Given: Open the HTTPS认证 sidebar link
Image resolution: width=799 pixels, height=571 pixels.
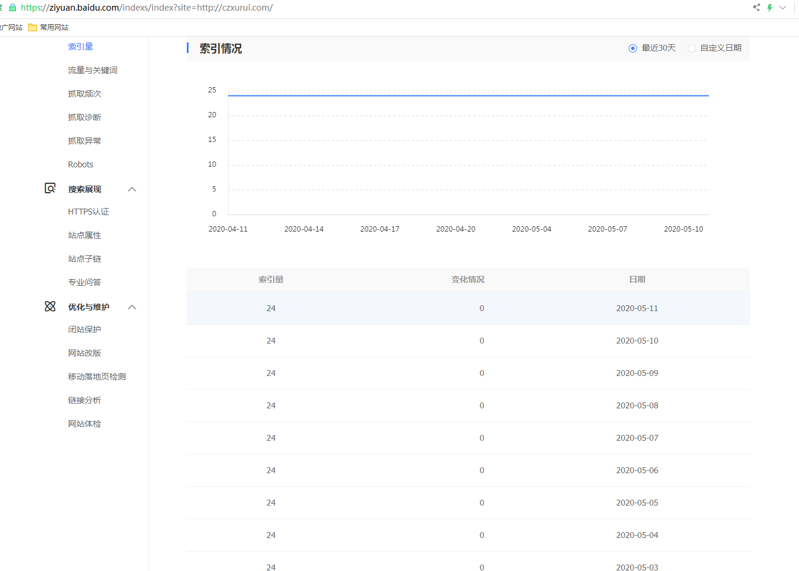Looking at the screenshot, I should pos(88,212).
